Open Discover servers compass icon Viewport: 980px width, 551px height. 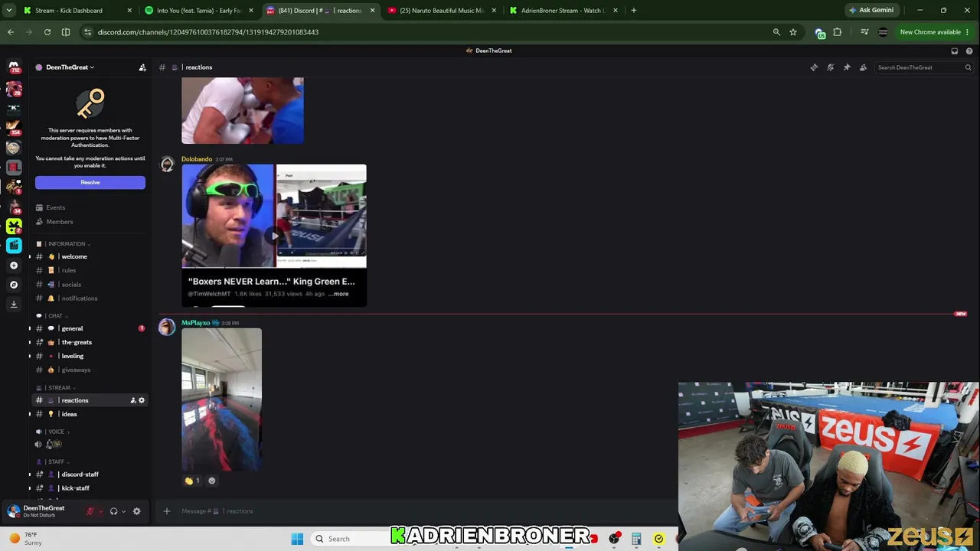click(14, 285)
